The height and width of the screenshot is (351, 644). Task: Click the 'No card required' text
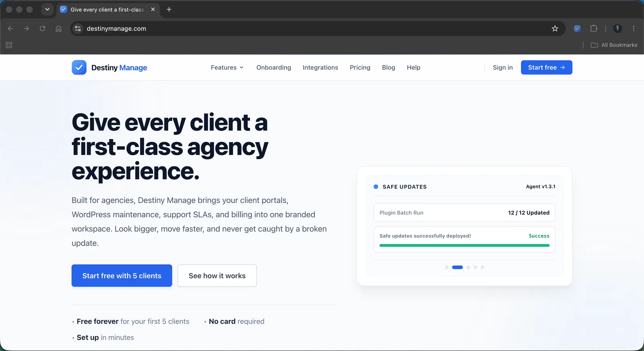[237, 322]
